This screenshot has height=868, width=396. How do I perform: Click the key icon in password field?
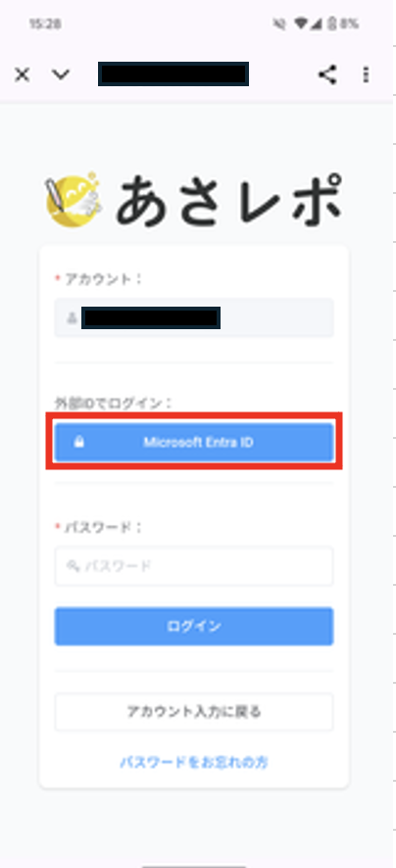click(x=73, y=565)
